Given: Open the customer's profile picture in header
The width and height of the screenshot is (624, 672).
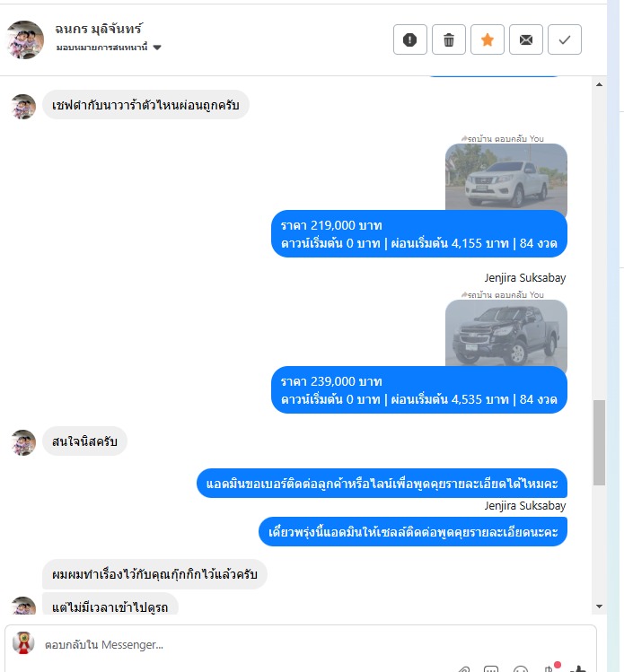Looking at the screenshot, I should pyautogui.click(x=25, y=39).
